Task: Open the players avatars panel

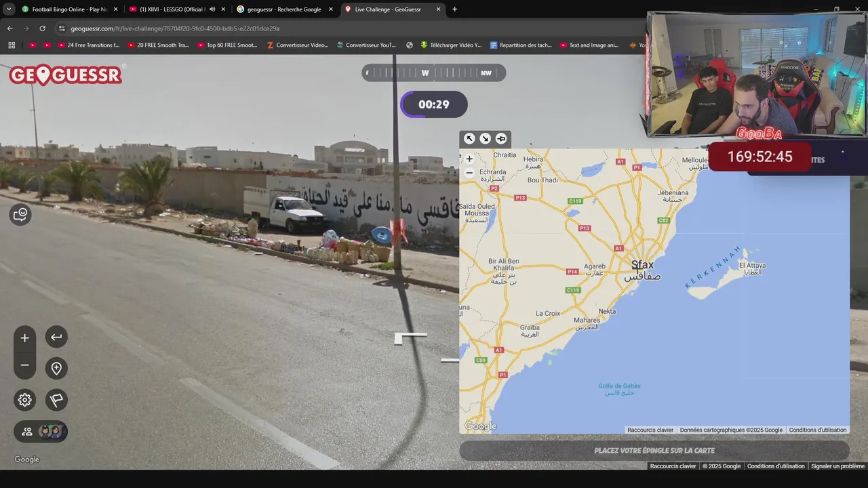Action: point(41,431)
